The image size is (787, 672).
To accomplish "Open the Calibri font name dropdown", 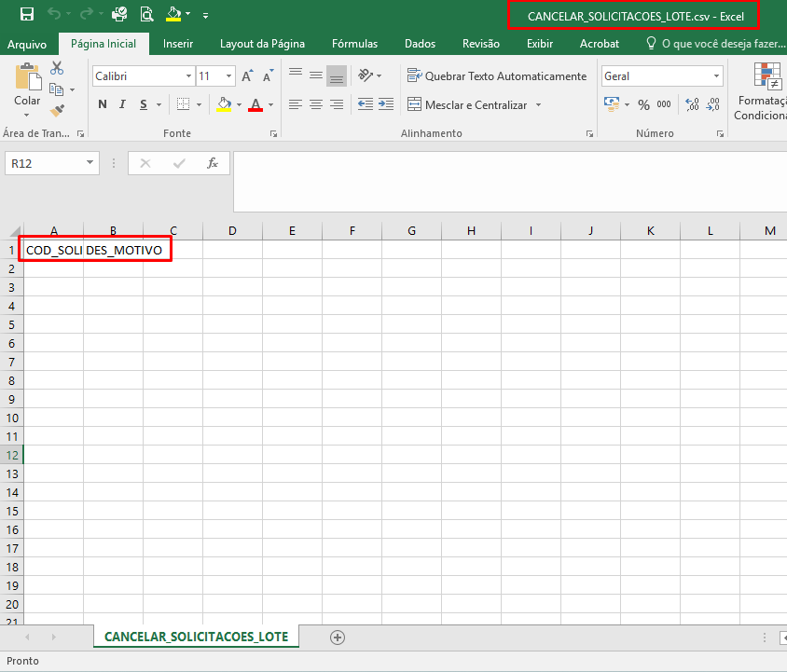I will (x=188, y=76).
